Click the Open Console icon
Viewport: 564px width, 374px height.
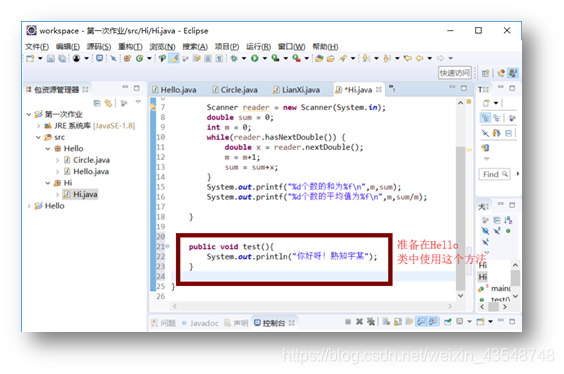(x=480, y=321)
